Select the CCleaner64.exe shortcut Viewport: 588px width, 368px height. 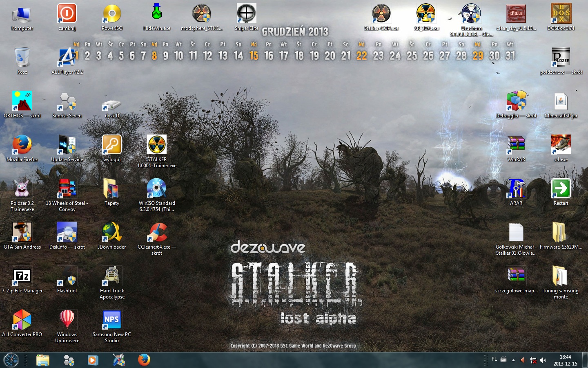pos(157,239)
